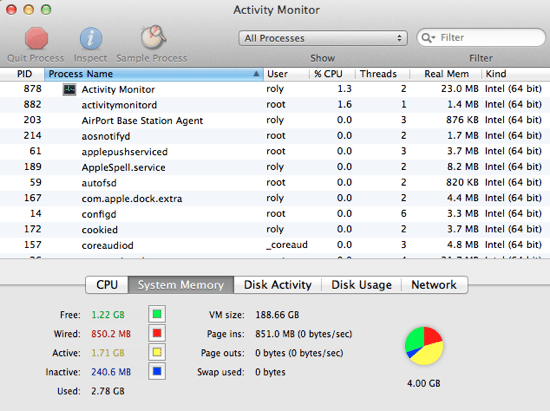Click the 876 KB real memory value
Viewport: 550px width, 411px height.
[462, 120]
